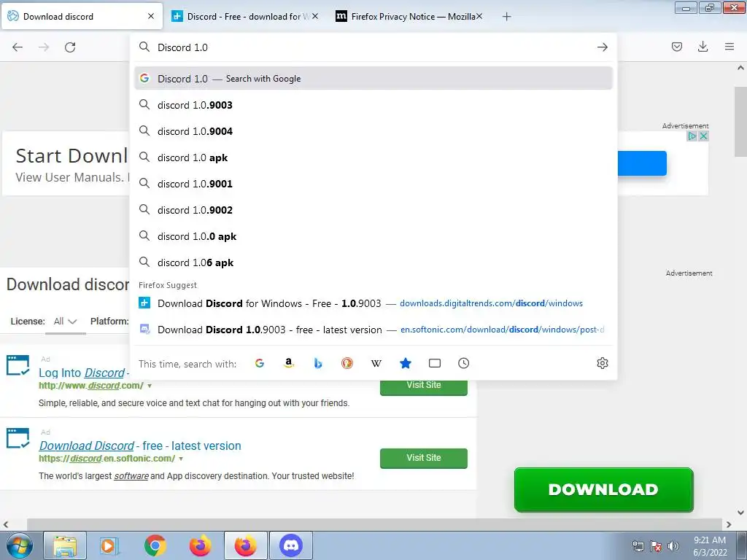
Task: Click the forward navigation arrow
Action: click(x=44, y=47)
